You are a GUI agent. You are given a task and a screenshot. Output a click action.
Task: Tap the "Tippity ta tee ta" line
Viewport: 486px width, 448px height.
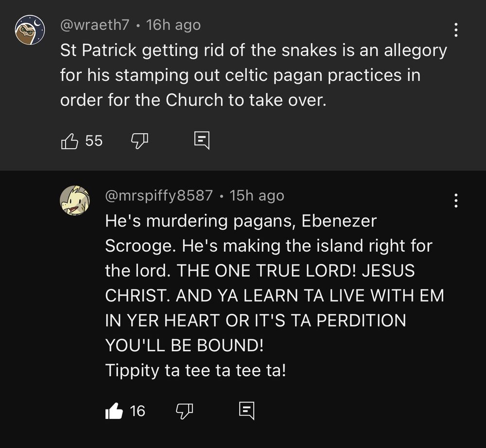click(195, 370)
